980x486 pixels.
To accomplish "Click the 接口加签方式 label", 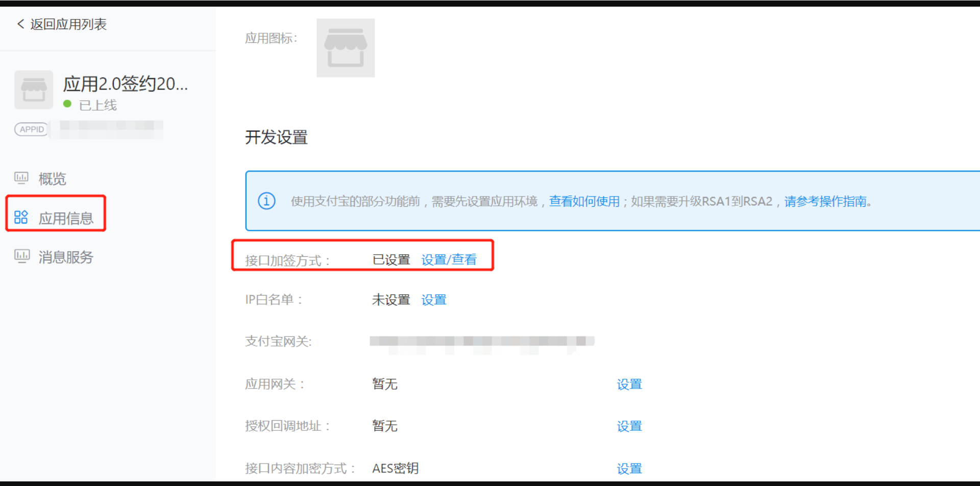I will point(287,261).
